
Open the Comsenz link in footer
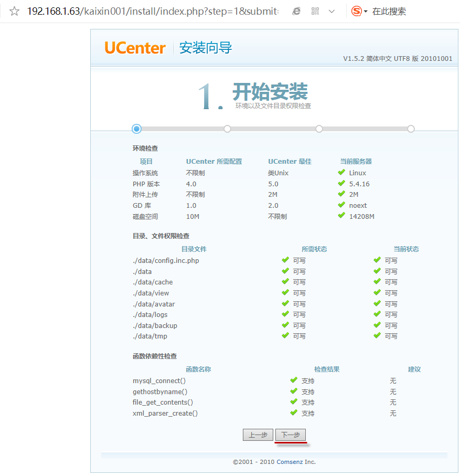[290, 462]
